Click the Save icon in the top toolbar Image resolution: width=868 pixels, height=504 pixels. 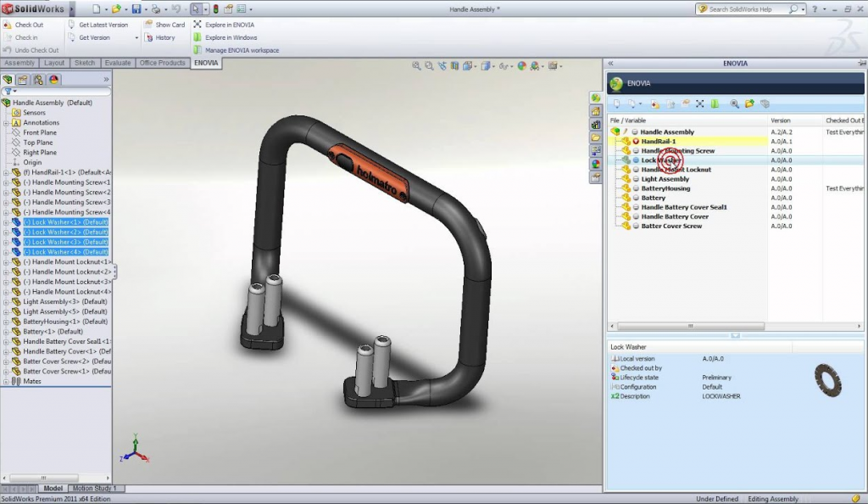pos(136,9)
